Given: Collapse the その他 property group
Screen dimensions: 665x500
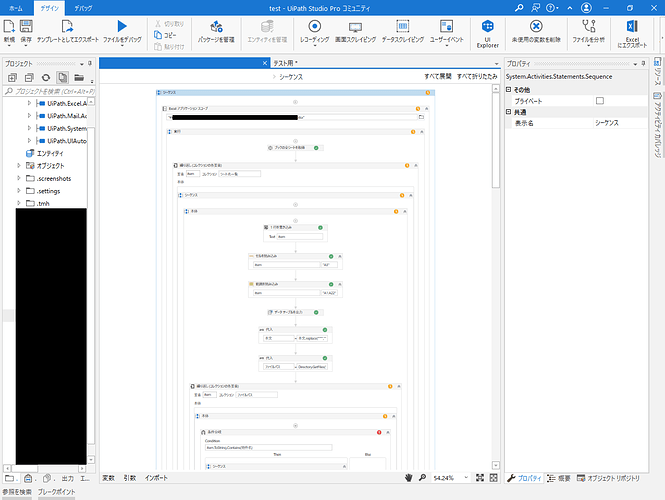Looking at the screenshot, I should pyautogui.click(x=509, y=89).
